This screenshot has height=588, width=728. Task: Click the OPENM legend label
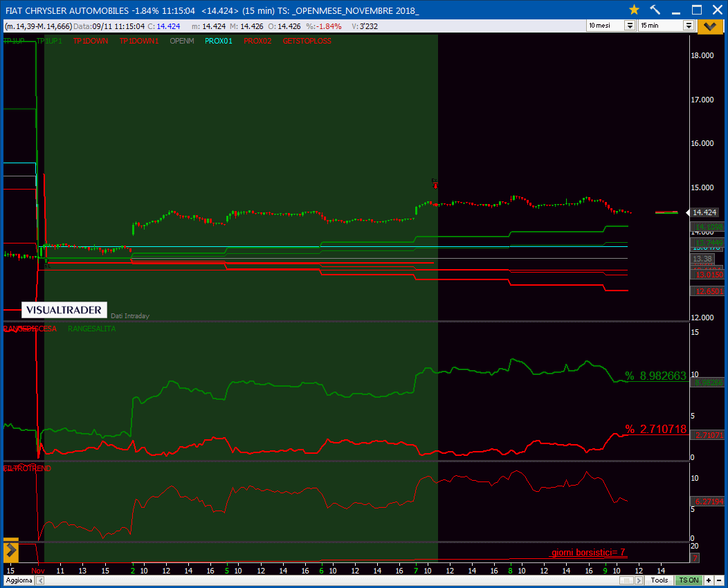(x=182, y=41)
